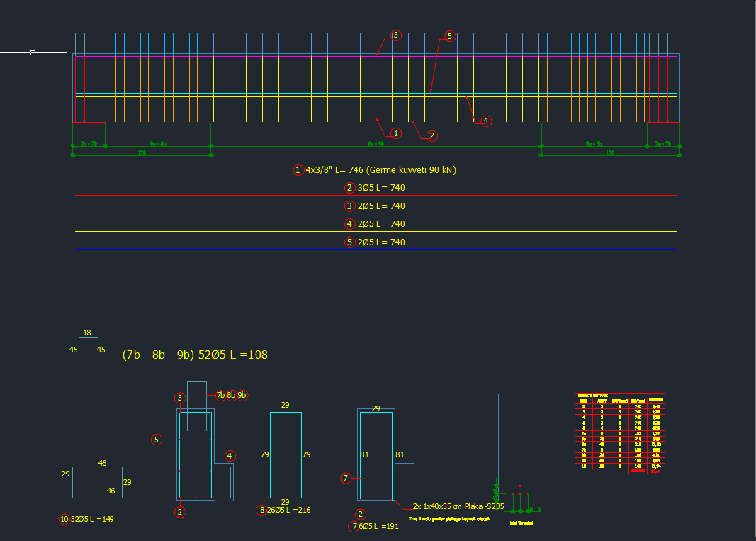This screenshot has width=756, height=541.
Task: Select the 6Ø5 L =191 annotation
Action: tap(380, 526)
